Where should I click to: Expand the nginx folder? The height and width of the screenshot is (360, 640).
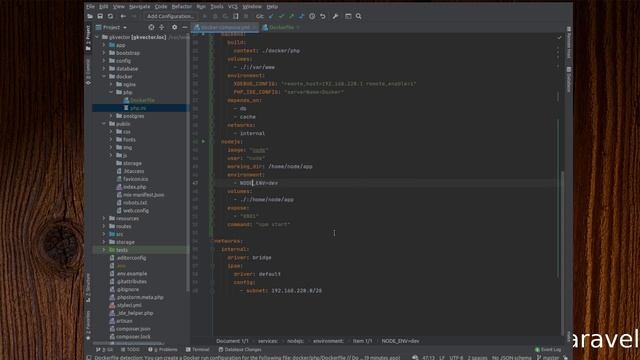pyautogui.click(x=111, y=84)
